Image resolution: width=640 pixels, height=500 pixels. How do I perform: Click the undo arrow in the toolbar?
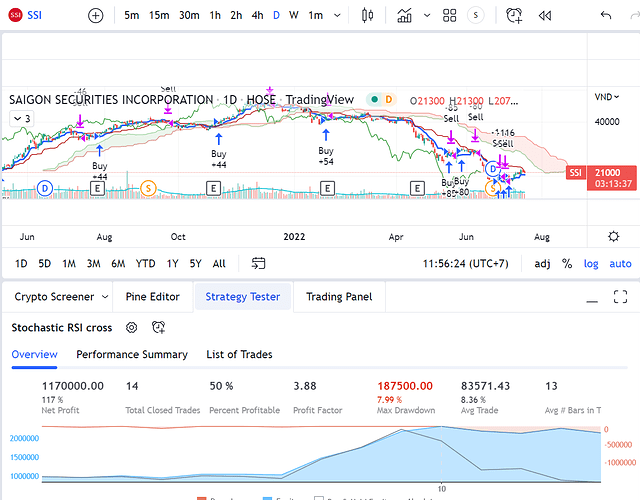click(606, 15)
